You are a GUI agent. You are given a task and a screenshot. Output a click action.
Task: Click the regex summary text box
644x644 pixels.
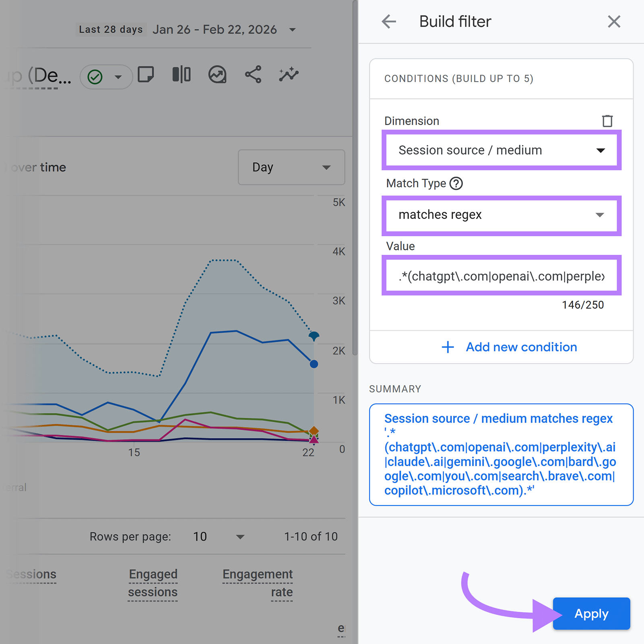click(x=501, y=454)
